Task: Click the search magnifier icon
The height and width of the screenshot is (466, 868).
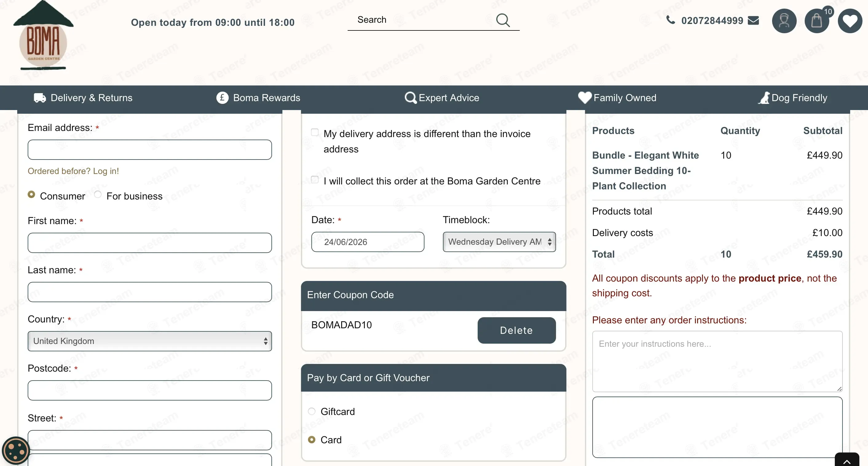Action: [x=503, y=20]
